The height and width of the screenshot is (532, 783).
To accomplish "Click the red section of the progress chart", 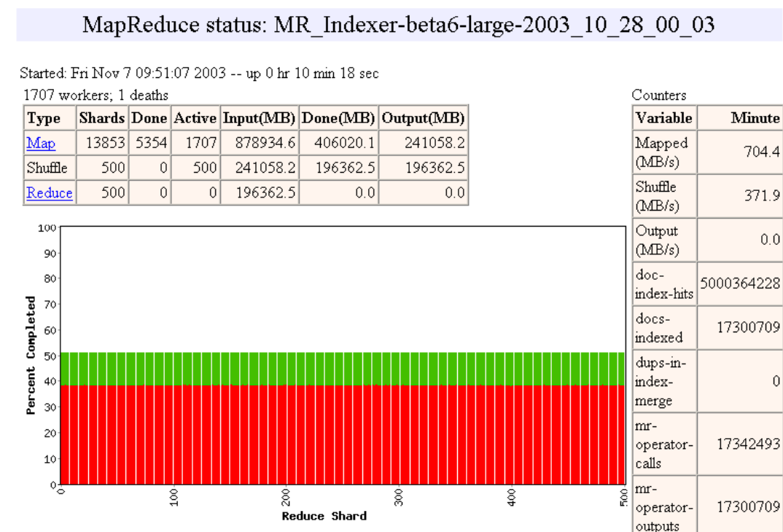I will coord(343,434).
